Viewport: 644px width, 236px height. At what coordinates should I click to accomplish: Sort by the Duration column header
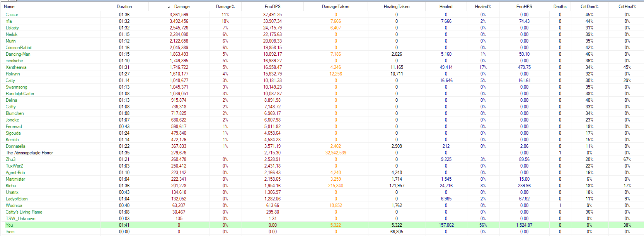point(124,7)
